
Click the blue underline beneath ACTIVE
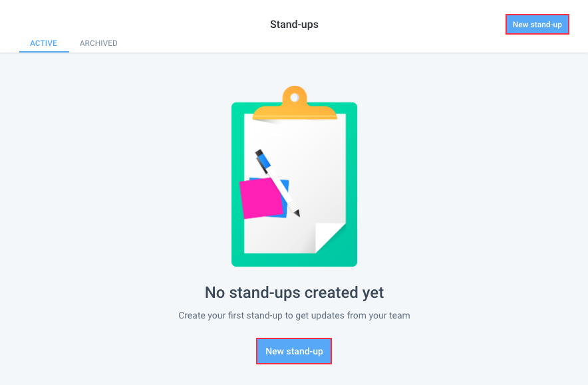coord(44,53)
